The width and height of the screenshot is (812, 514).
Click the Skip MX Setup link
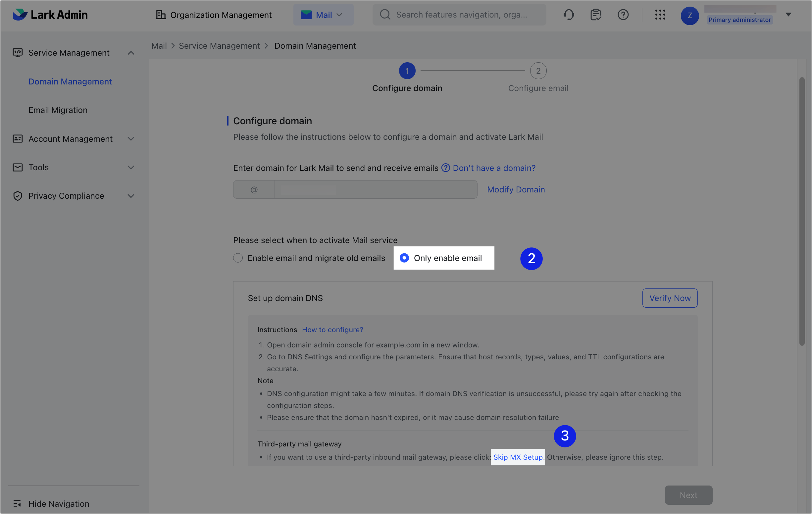click(x=518, y=457)
